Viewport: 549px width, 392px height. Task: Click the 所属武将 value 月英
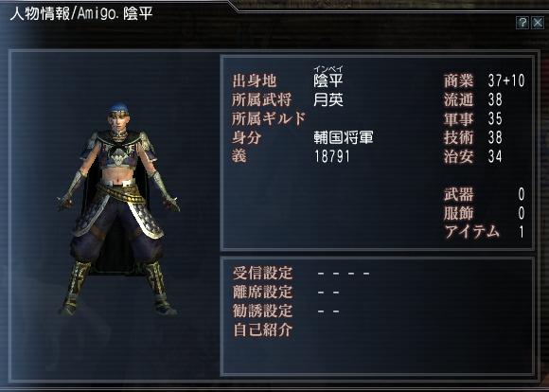328,100
